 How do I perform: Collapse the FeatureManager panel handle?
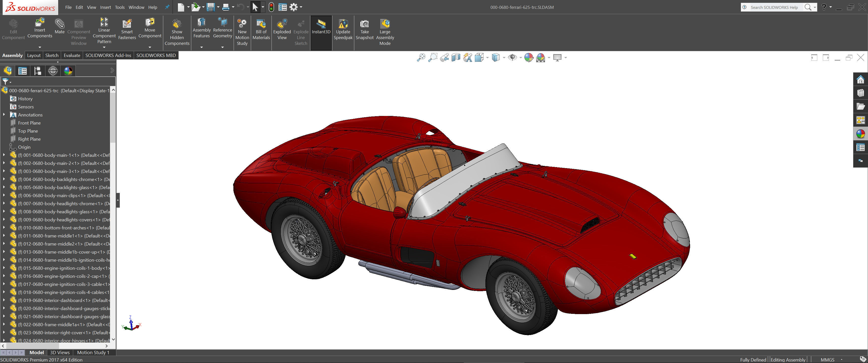118,200
